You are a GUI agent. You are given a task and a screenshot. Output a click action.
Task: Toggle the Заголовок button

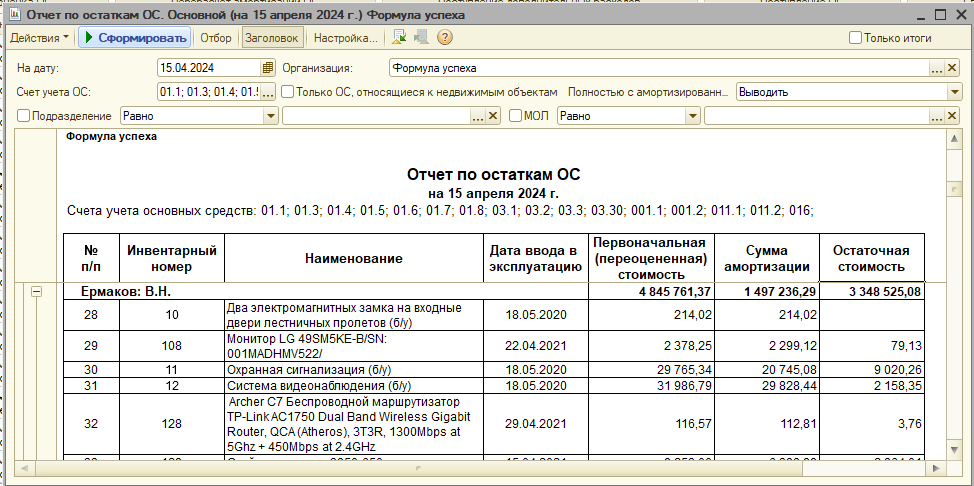pos(272,38)
